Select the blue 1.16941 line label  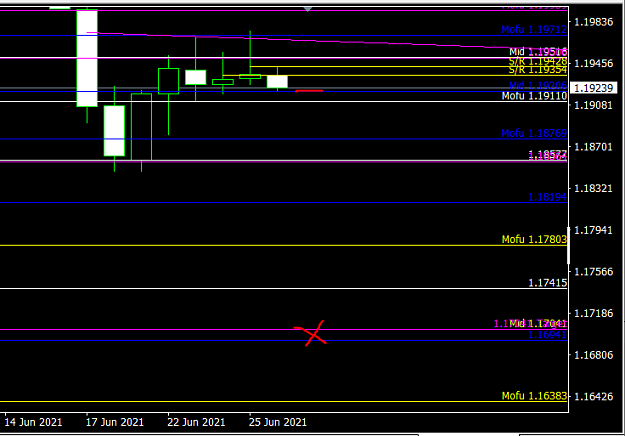click(x=547, y=335)
